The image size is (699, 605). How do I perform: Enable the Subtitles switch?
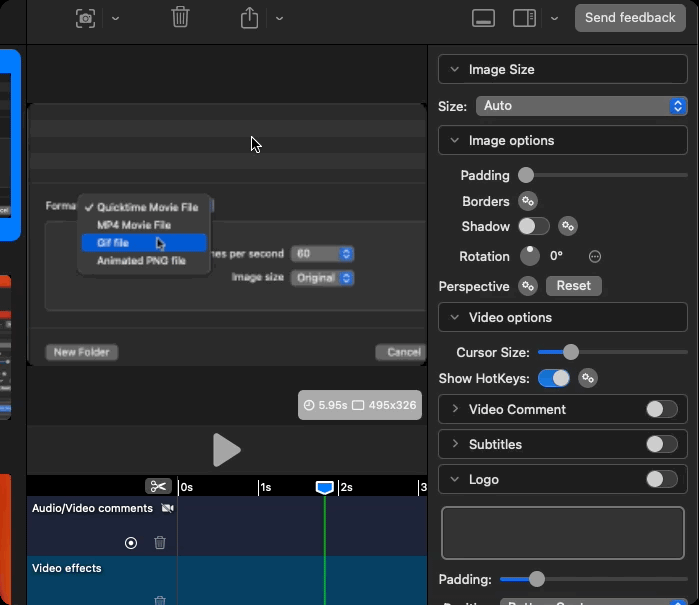[x=661, y=444]
